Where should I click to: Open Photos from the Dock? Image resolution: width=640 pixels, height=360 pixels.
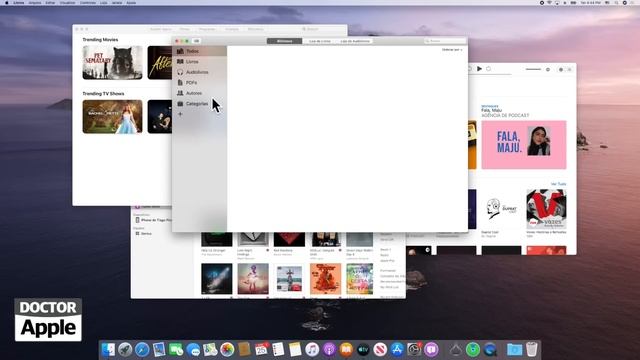(227, 349)
